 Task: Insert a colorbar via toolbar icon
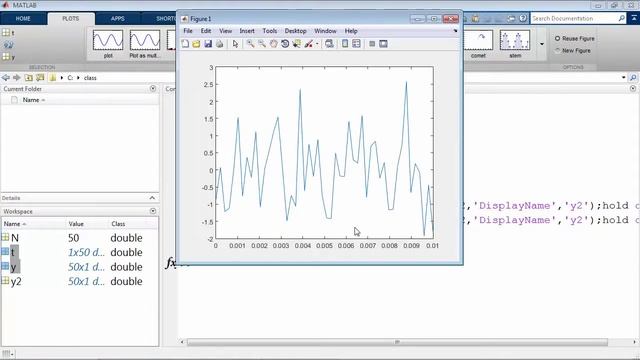pos(345,44)
